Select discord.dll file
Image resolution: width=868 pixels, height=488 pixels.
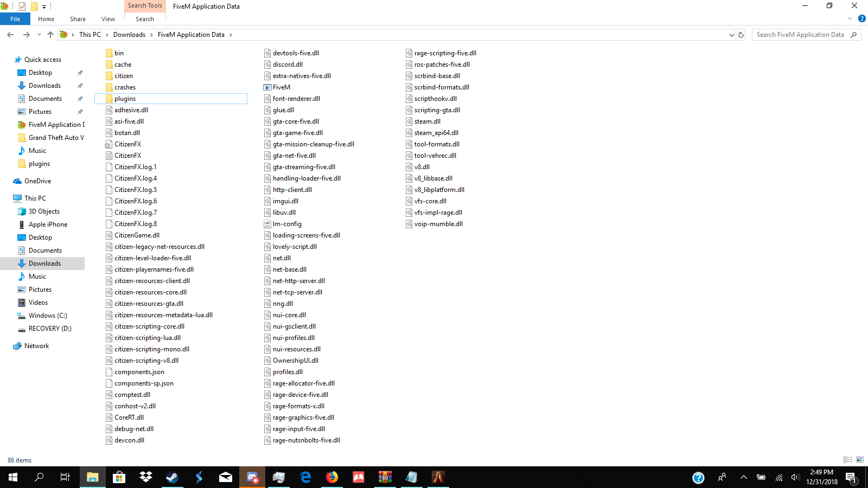click(x=288, y=65)
